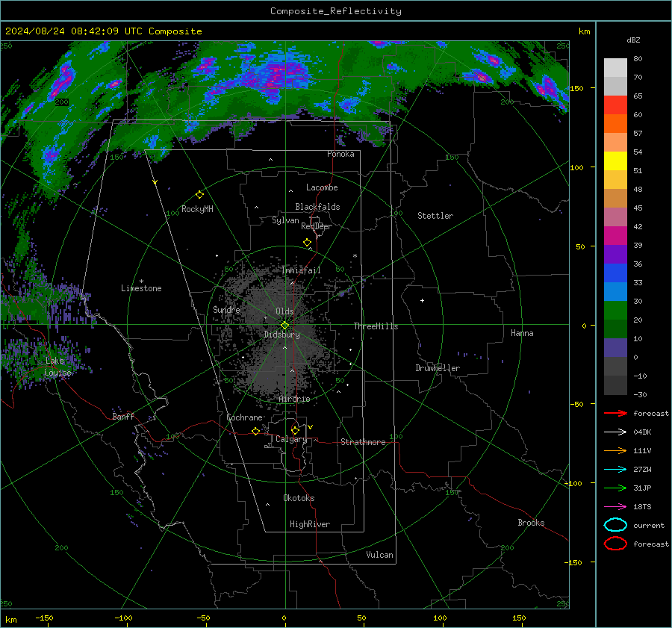Click the Strathmore town label

pyautogui.click(x=363, y=442)
